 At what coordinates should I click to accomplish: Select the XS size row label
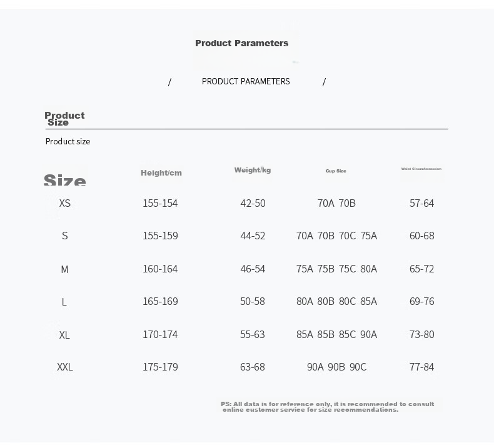[65, 203]
